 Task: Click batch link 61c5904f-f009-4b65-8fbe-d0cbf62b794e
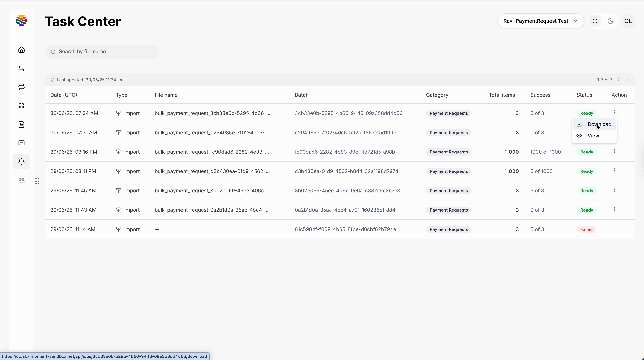point(345,229)
